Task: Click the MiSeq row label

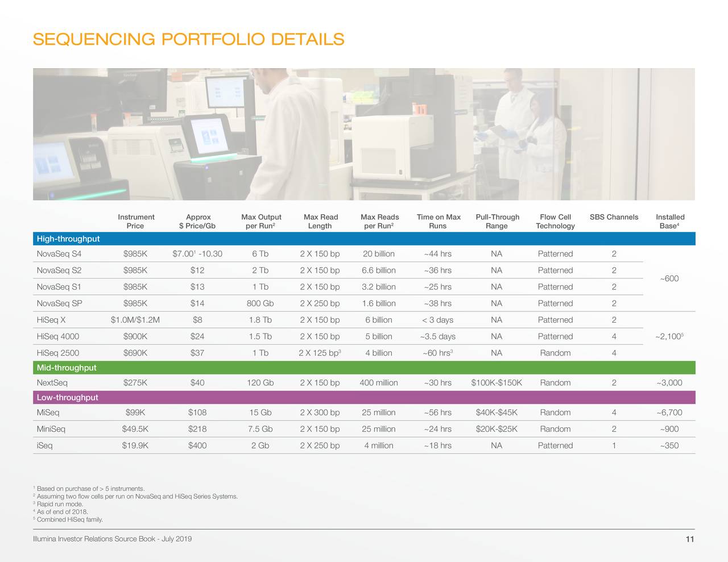Action: click(x=48, y=413)
